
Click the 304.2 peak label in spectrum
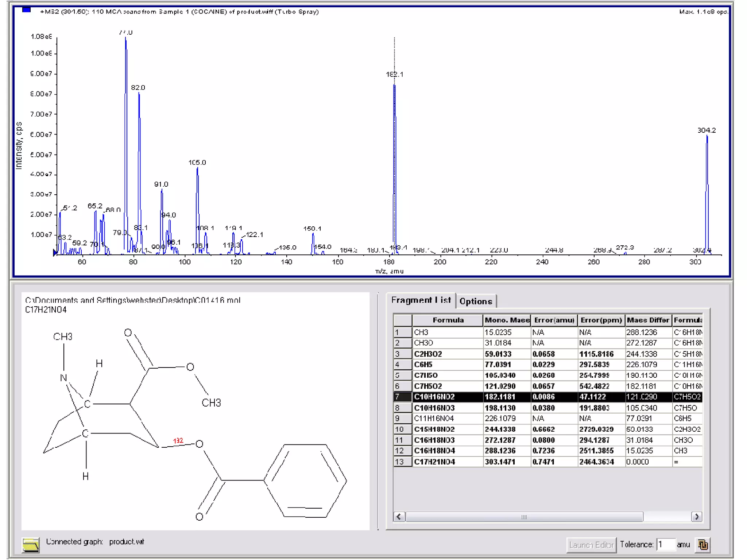click(706, 130)
